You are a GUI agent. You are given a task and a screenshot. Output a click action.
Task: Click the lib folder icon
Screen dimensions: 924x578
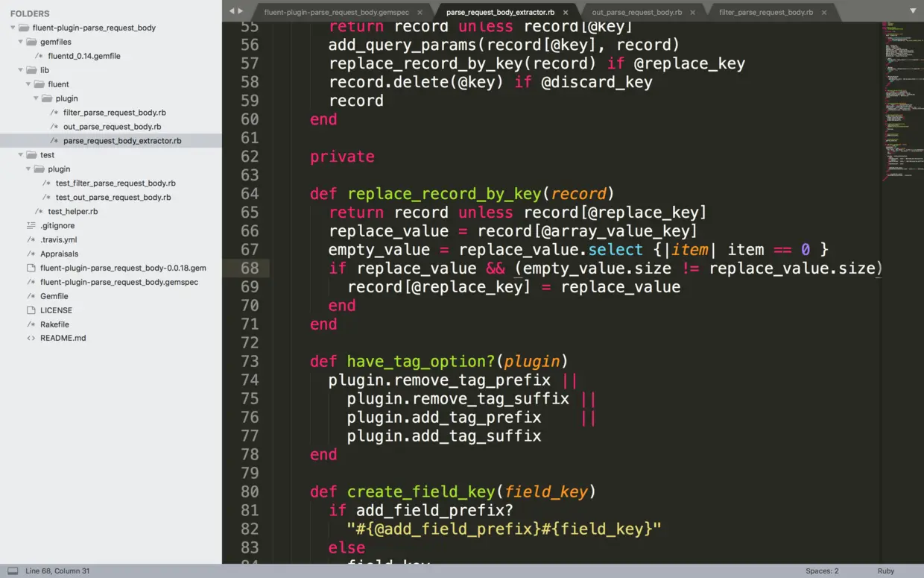click(x=32, y=70)
